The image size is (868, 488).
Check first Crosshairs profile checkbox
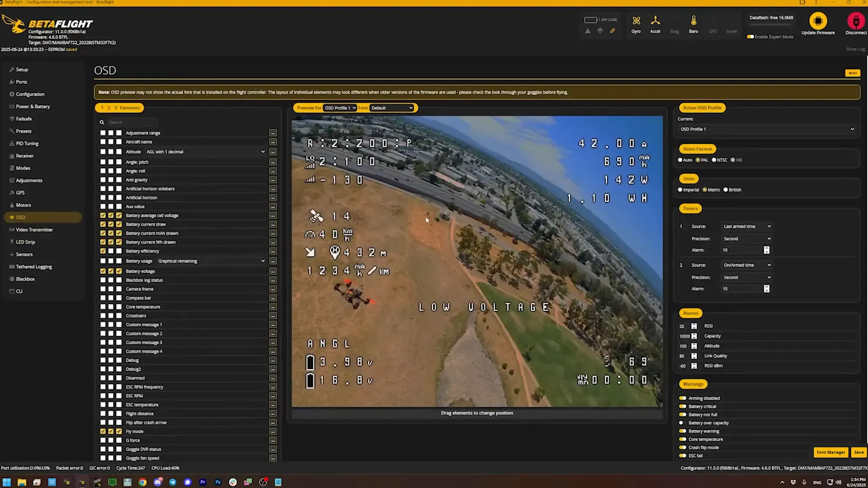103,316
